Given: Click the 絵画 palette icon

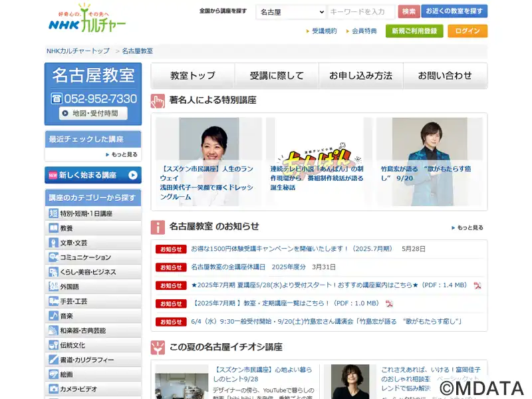Looking at the screenshot, I should (53, 374).
